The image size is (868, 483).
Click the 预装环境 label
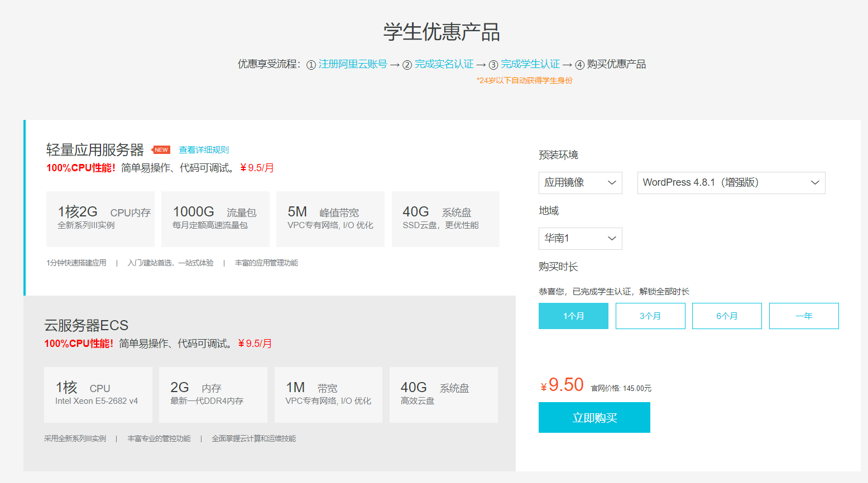tap(558, 155)
